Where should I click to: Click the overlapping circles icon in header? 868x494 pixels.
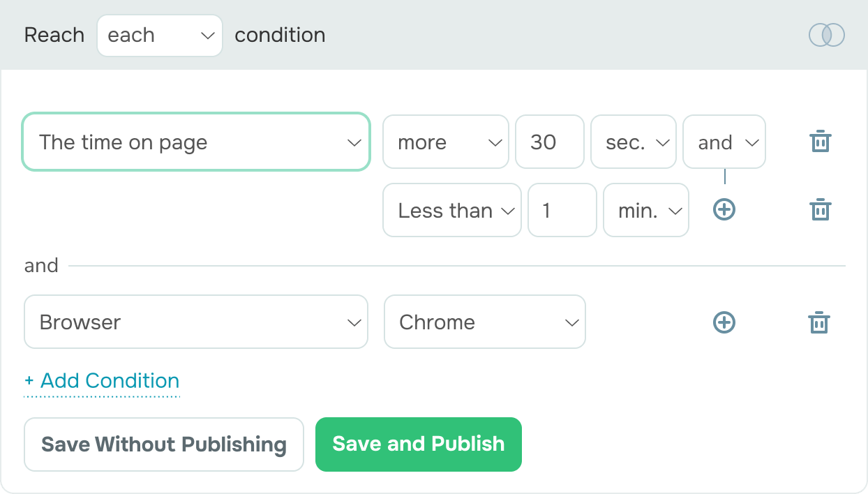point(827,35)
